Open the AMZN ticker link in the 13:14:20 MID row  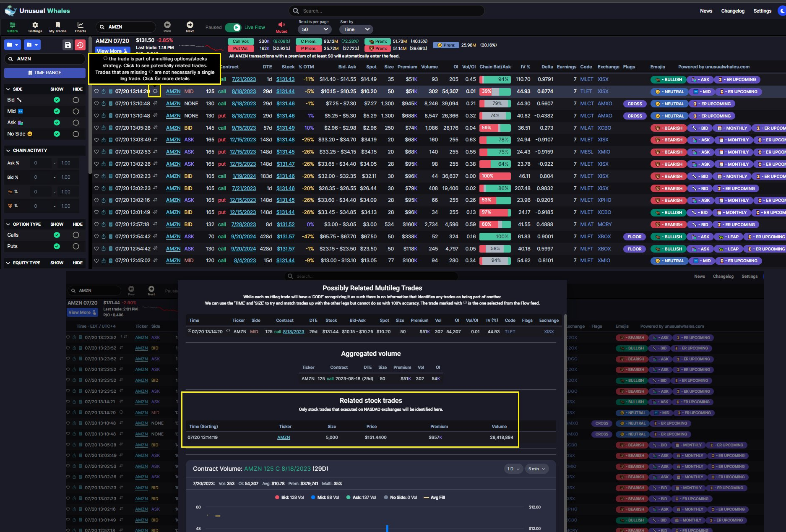pyautogui.click(x=173, y=91)
